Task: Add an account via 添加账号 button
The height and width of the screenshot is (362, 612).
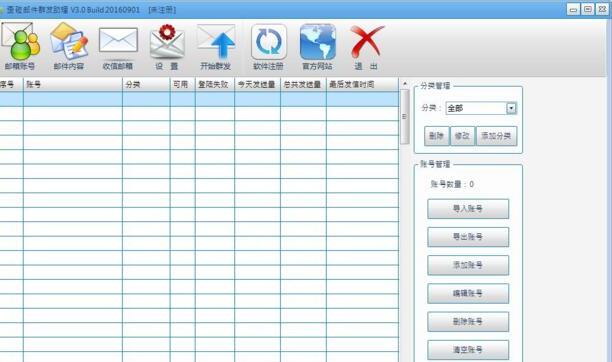Action: [468, 265]
